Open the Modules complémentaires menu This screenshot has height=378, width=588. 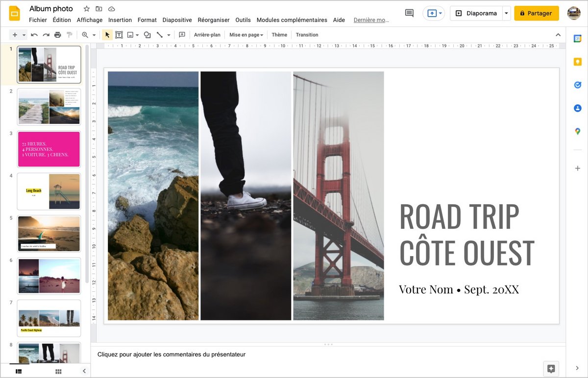[x=292, y=20]
